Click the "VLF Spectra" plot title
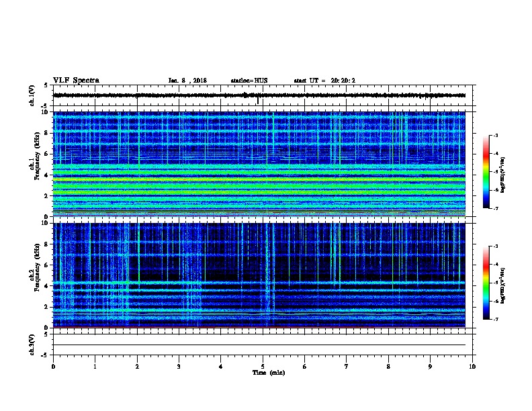Viewport: 532px width, 411px height. pyautogui.click(x=76, y=81)
